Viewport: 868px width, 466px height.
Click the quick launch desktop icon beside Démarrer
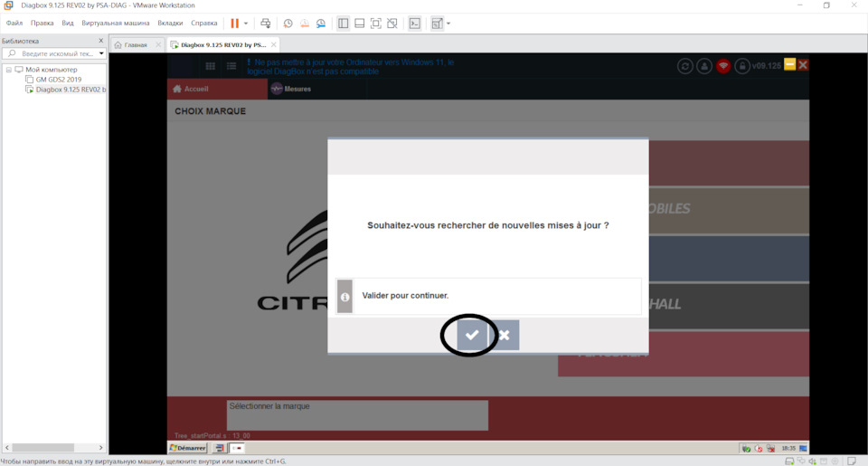pyautogui.click(x=220, y=448)
